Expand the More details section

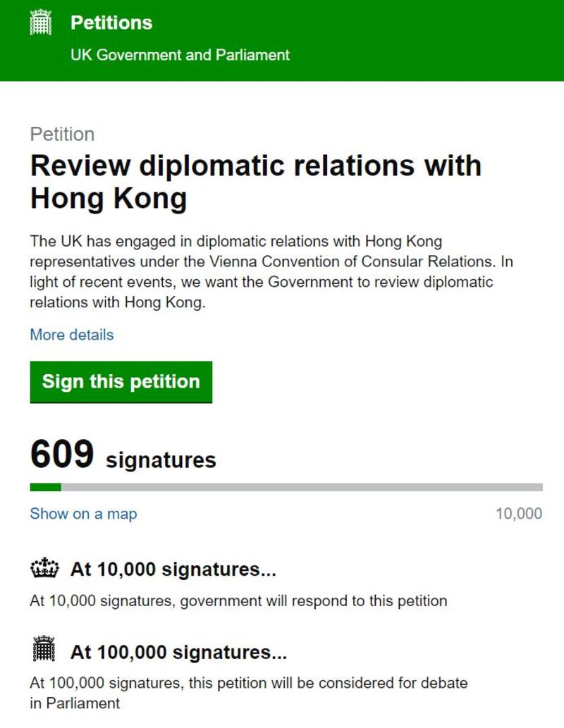71,335
